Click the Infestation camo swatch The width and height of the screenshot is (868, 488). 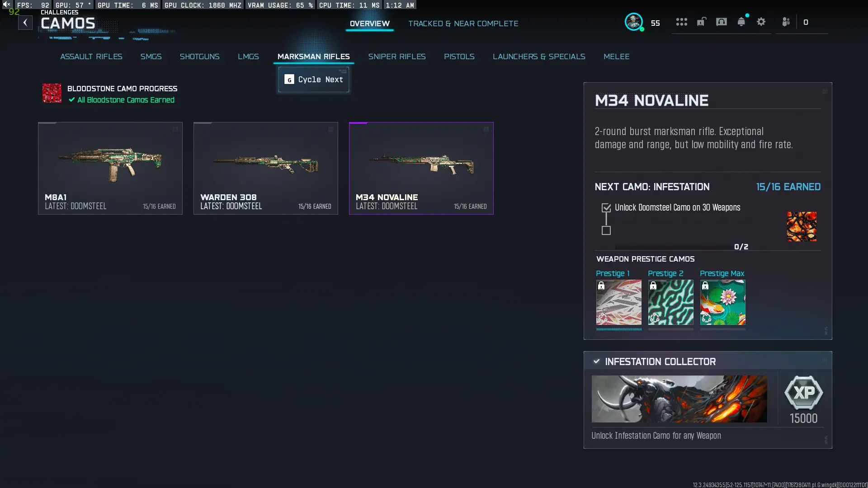click(x=801, y=226)
